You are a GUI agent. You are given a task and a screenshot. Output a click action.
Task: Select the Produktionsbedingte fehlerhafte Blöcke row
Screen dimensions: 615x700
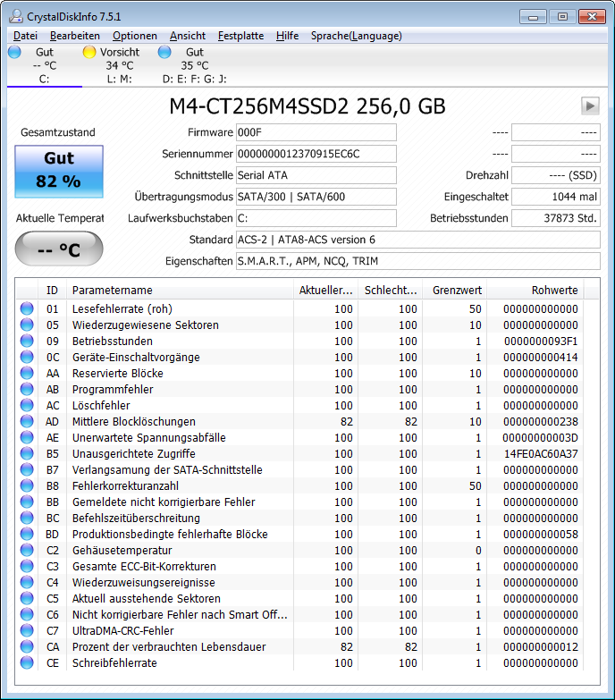pos(300,534)
